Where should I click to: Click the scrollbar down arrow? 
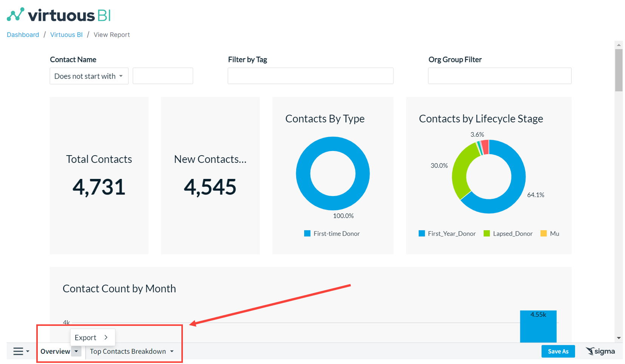coord(619,338)
